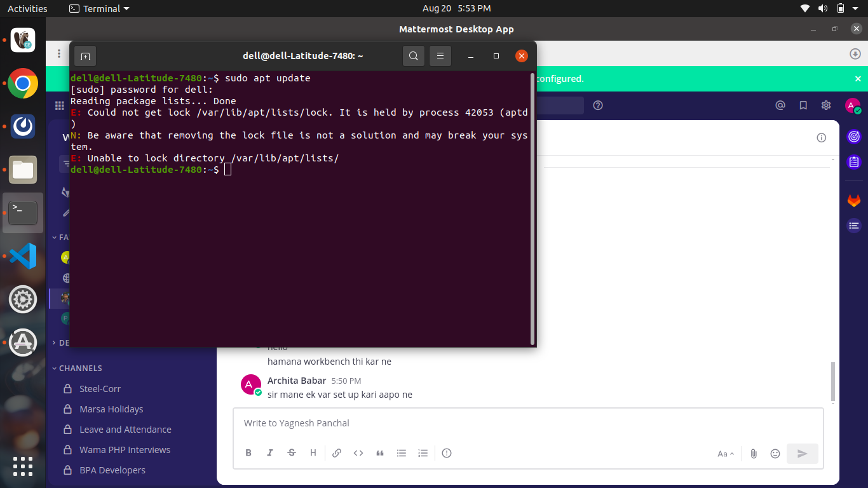Open the list icon in Mattermost right bar
Image resolution: width=868 pixels, height=488 pixels.
(x=854, y=225)
